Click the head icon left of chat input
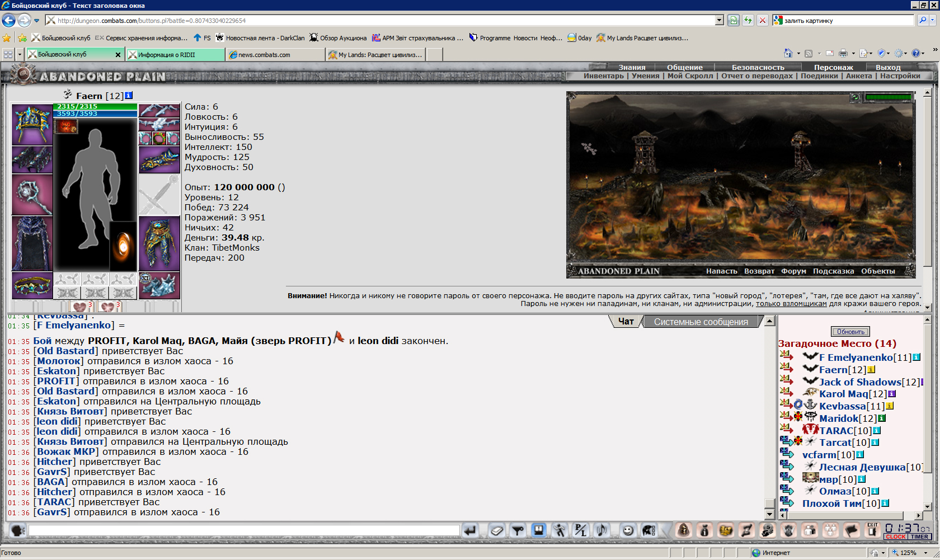The width and height of the screenshot is (940, 560). tap(17, 530)
